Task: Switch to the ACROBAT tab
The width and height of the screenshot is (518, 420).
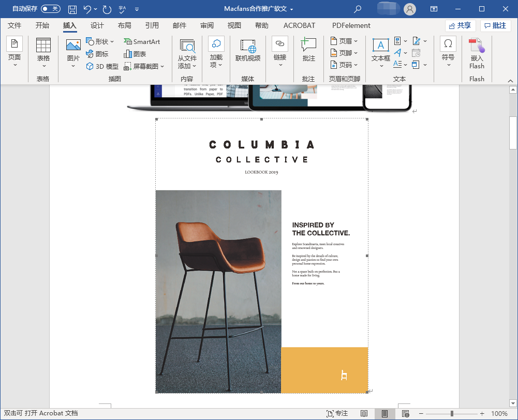Action: click(x=299, y=25)
